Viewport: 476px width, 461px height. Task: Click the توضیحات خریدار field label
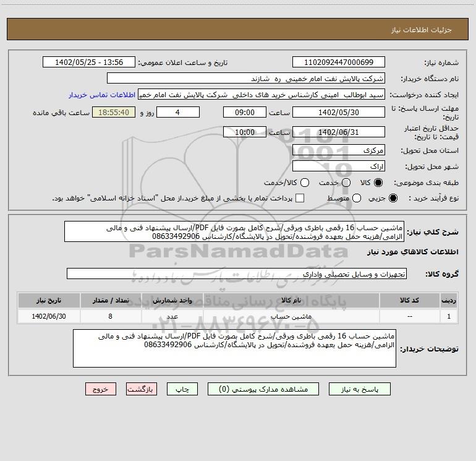pos(429,349)
